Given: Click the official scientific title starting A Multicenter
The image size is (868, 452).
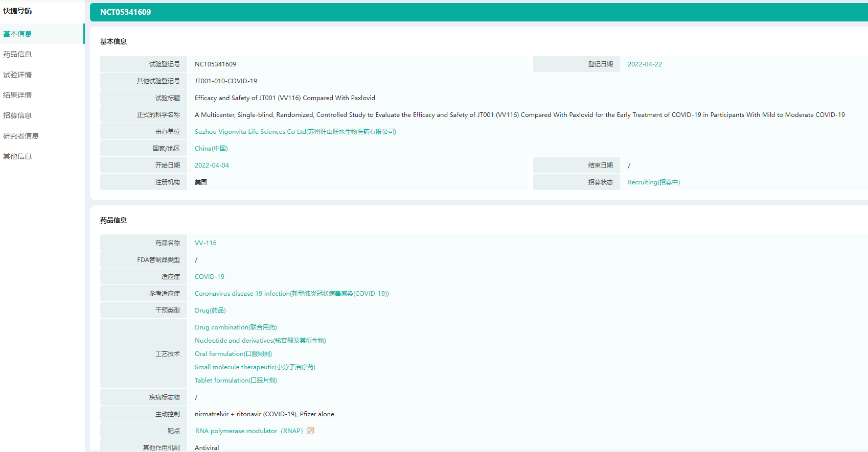Looking at the screenshot, I should [x=520, y=115].
